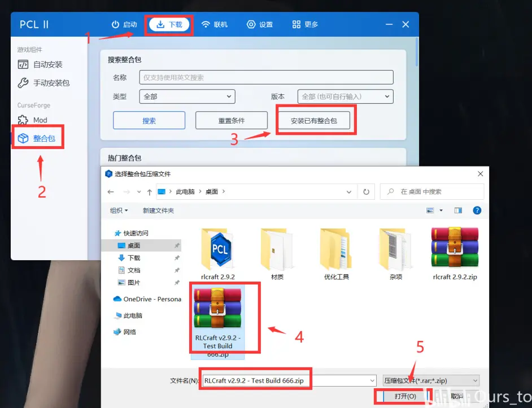Open the Mod section under CurseForge

pyautogui.click(x=33, y=120)
